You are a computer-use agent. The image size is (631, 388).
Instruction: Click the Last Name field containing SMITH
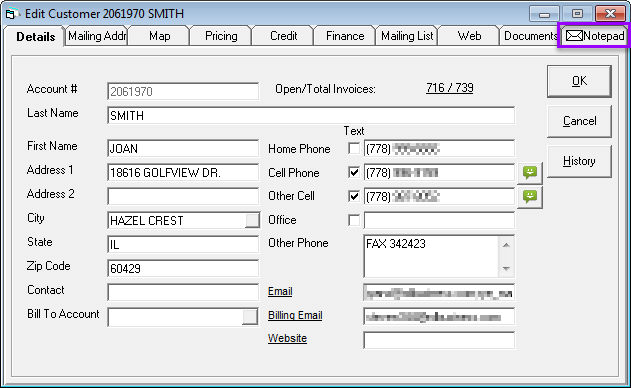[x=311, y=116]
